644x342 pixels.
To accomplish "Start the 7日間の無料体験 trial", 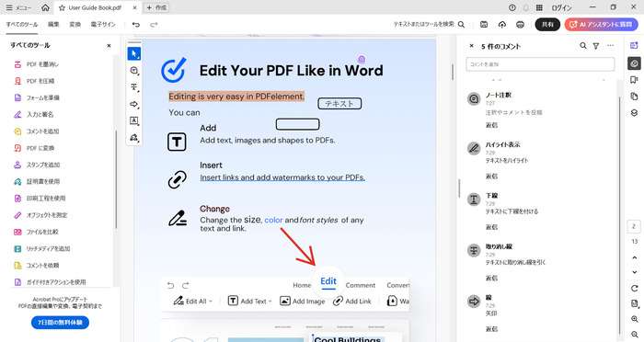I will [60, 323].
